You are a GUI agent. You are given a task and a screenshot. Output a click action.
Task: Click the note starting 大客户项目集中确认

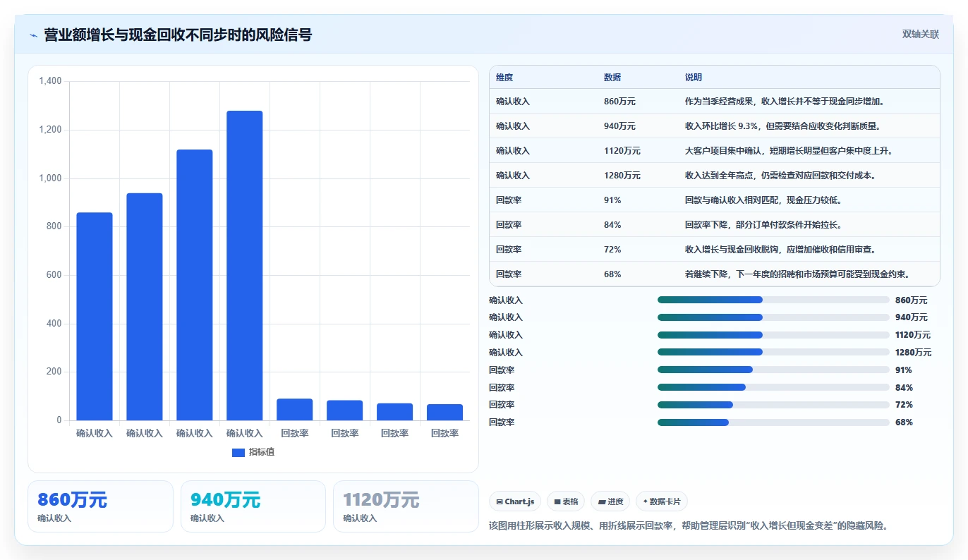point(790,151)
